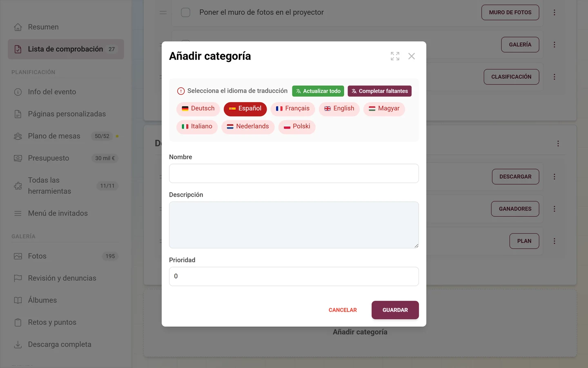Viewport: 588px width, 368px height.
Task: Click the Revisión y denuncias flag icon
Action: point(18,278)
